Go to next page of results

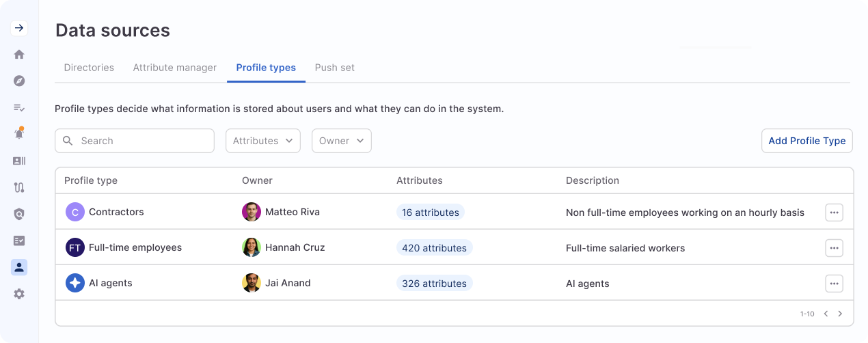click(840, 314)
